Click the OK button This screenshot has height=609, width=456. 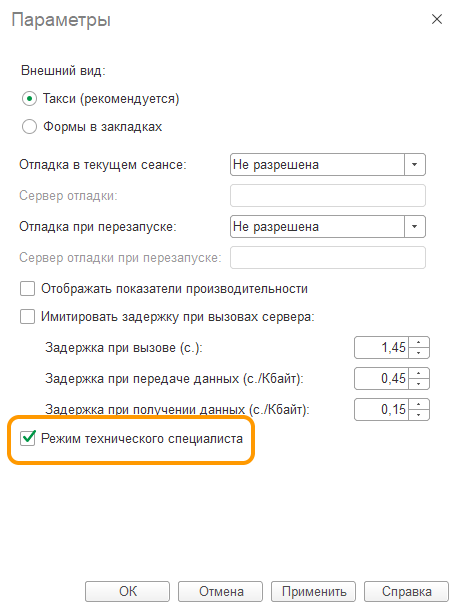(x=127, y=592)
